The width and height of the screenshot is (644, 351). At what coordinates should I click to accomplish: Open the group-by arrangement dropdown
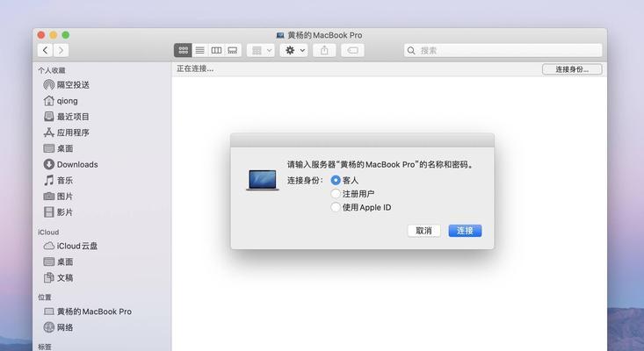point(261,50)
